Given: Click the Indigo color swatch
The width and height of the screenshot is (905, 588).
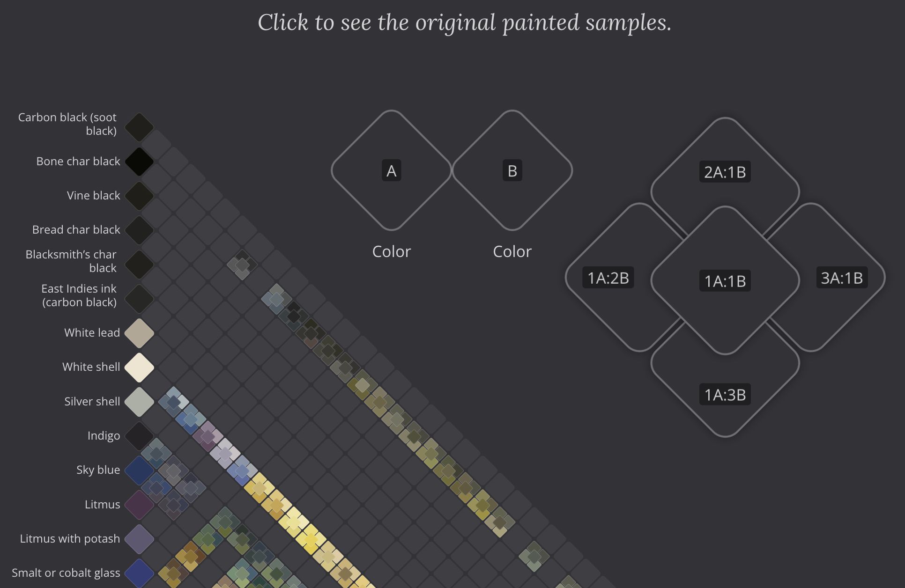Looking at the screenshot, I should click(139, 436).
